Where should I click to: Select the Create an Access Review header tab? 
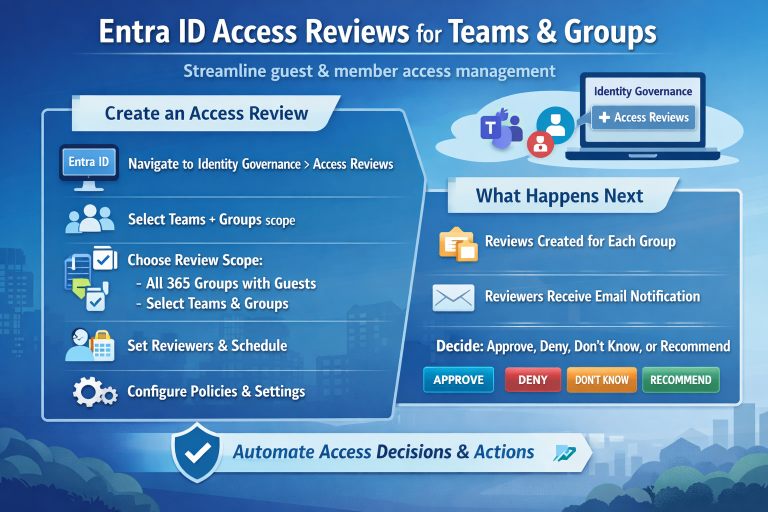(206, 113)
